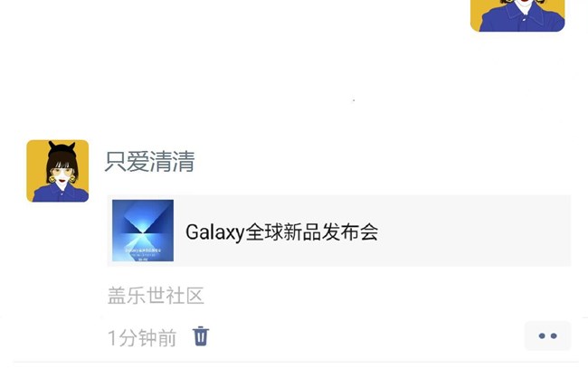Tap the partial avatar at top right

(x=517, y=15)
